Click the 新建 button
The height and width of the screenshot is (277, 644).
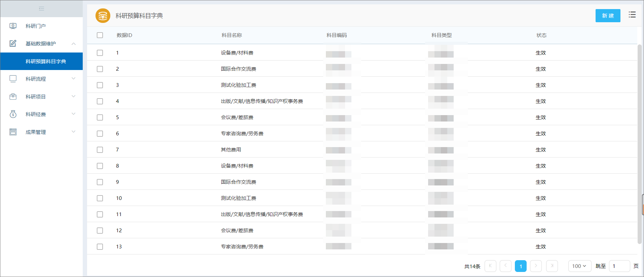point(608,16)
